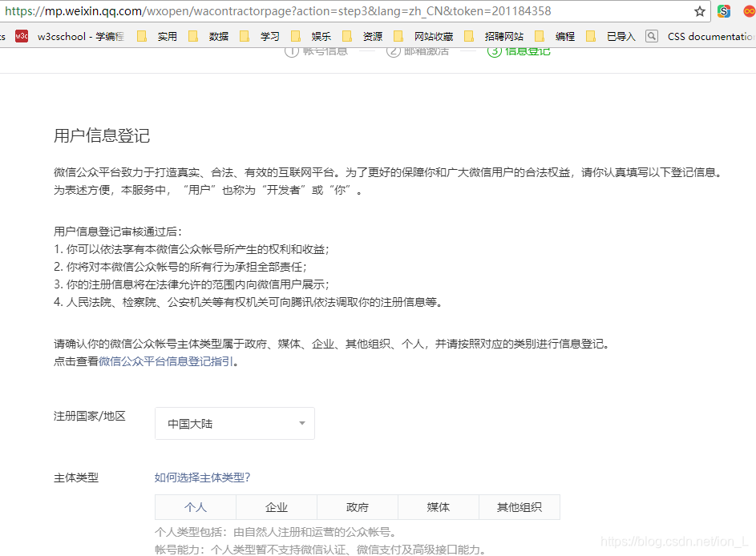Click text line '3. 你的注册信息将在法律允许'
Viewport: 756px width, 556px height.
(x=192, y=284)
